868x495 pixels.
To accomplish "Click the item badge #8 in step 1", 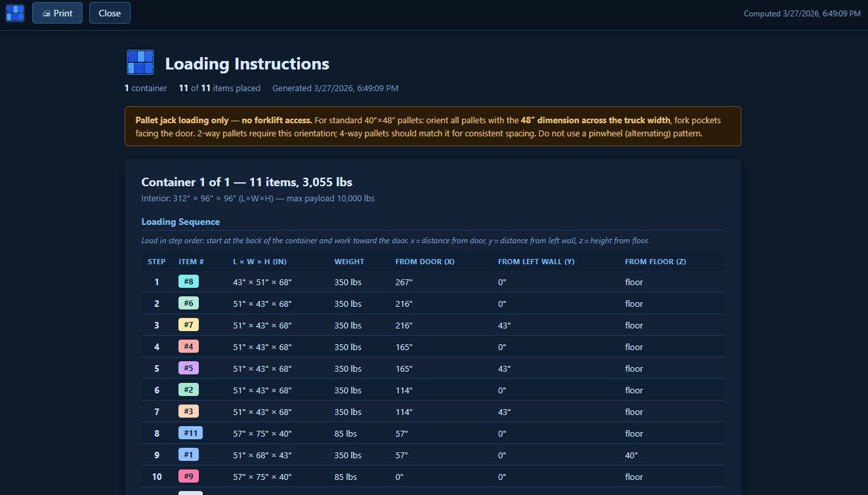I will point(188,281).
